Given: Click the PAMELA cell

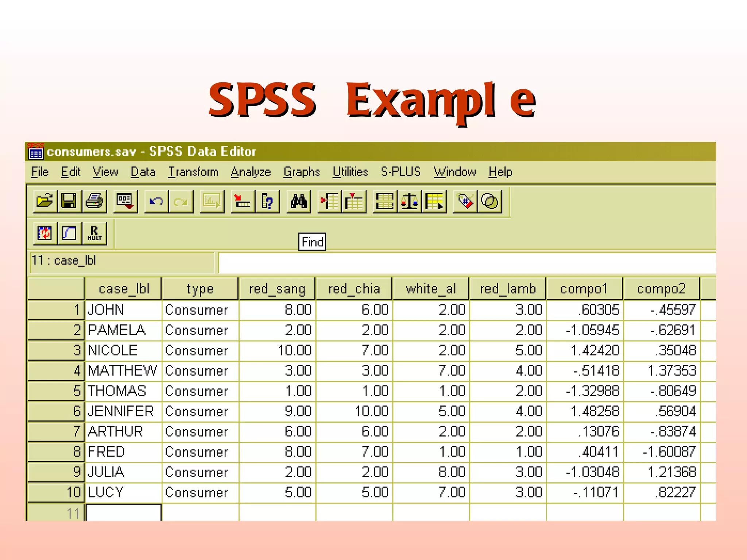Looking at the screenshot, I should coord(123,330).
